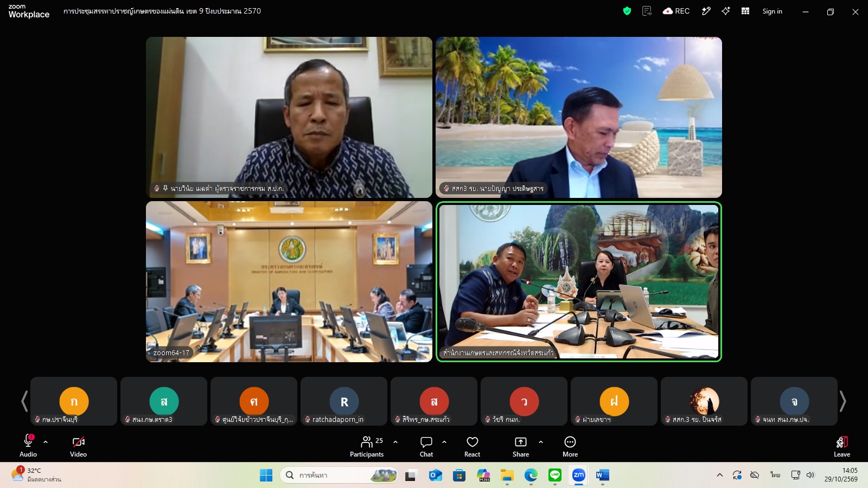Toggle the Audio microphone mute button
Viewport: 868px width, 488px height.
[x=28, y=446]
